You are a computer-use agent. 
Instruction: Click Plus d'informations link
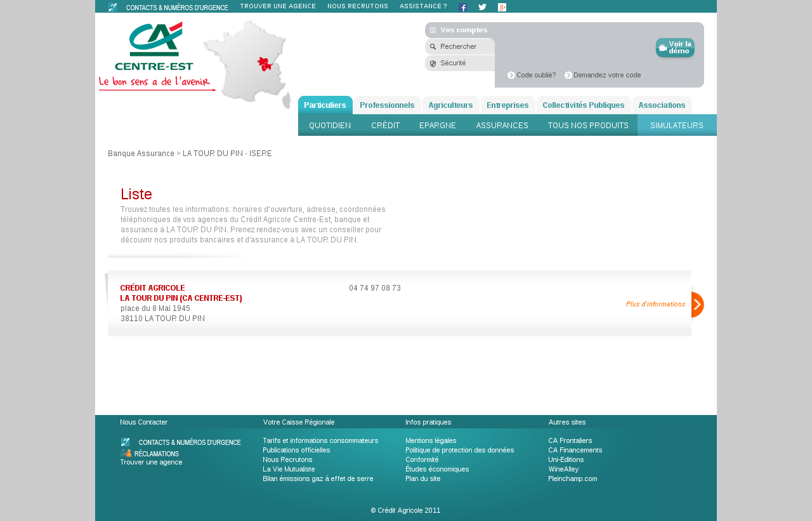click(655, 305)
